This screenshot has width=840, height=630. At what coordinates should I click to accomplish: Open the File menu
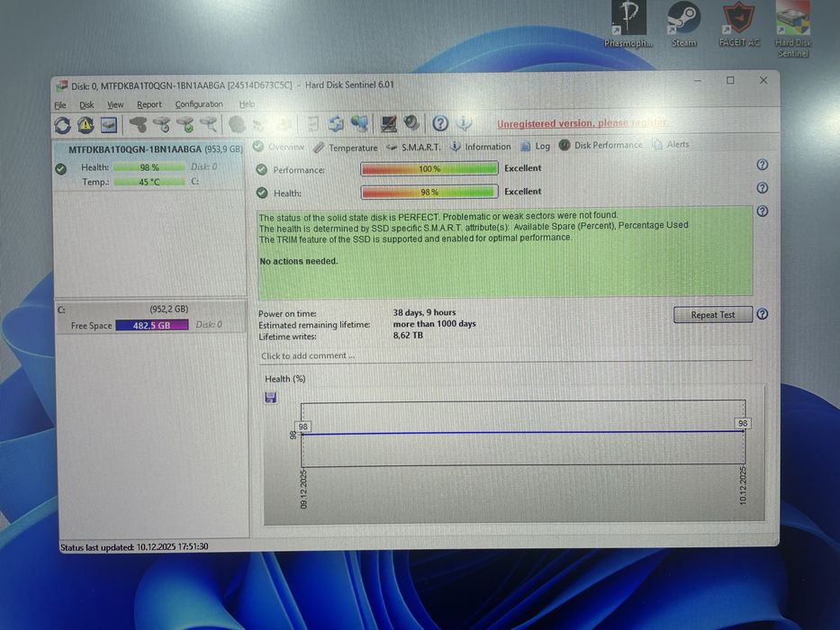tap(60, 105)
